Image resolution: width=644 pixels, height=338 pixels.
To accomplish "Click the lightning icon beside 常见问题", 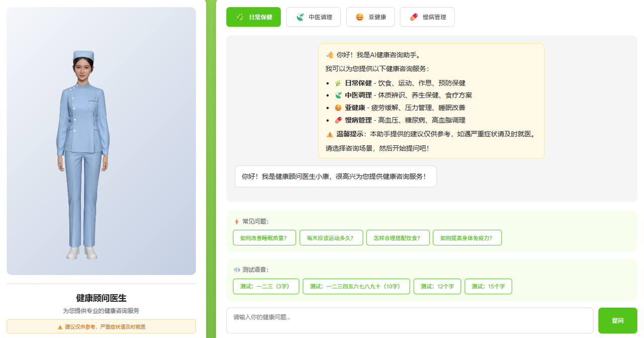I will click(x=237, y=221).
